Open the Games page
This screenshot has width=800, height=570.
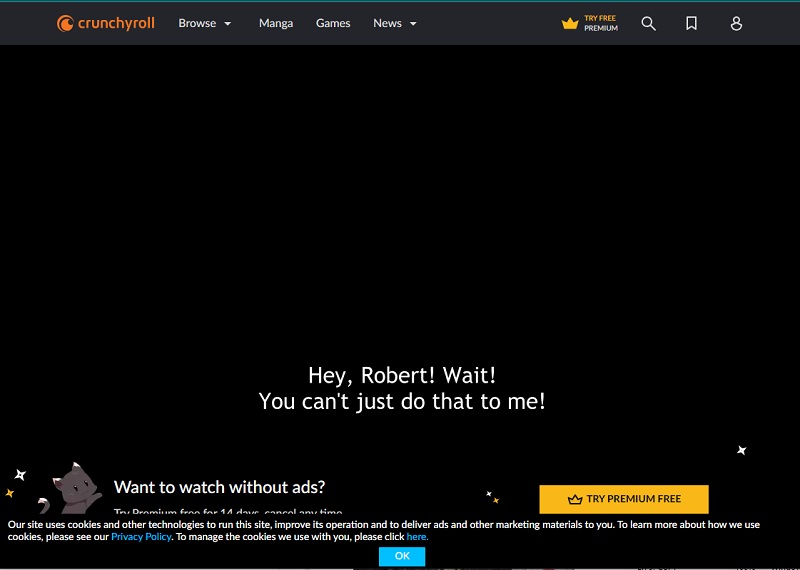click(x=333, y=23)
